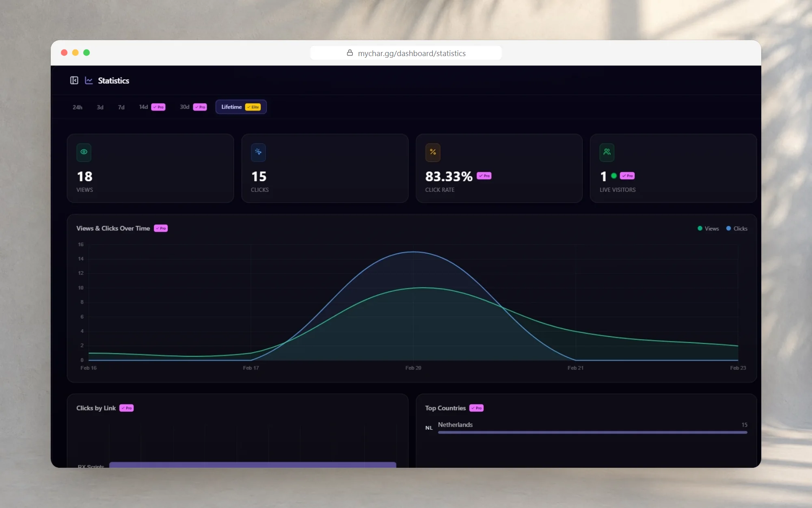Click the Pro badge next to Top Countries

477,408
